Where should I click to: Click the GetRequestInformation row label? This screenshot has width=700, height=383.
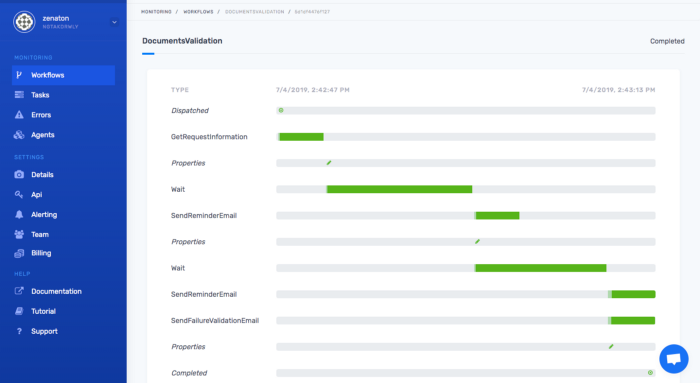click(x=209, y=137)
